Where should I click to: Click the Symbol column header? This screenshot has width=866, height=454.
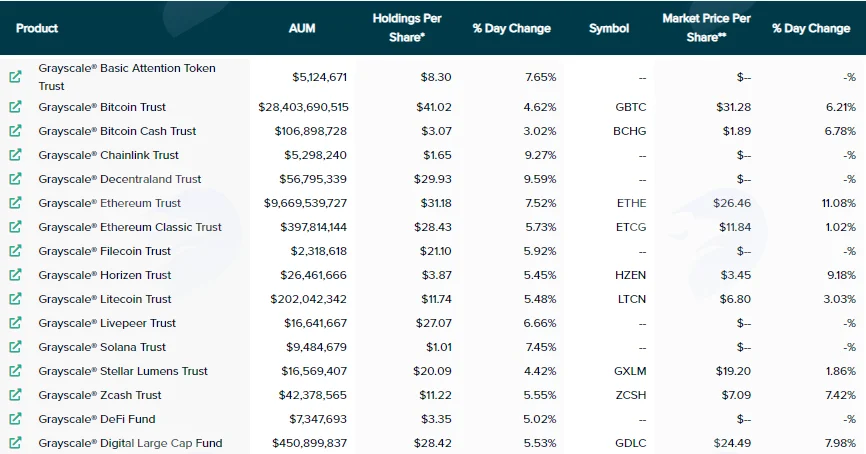point(609,28)
